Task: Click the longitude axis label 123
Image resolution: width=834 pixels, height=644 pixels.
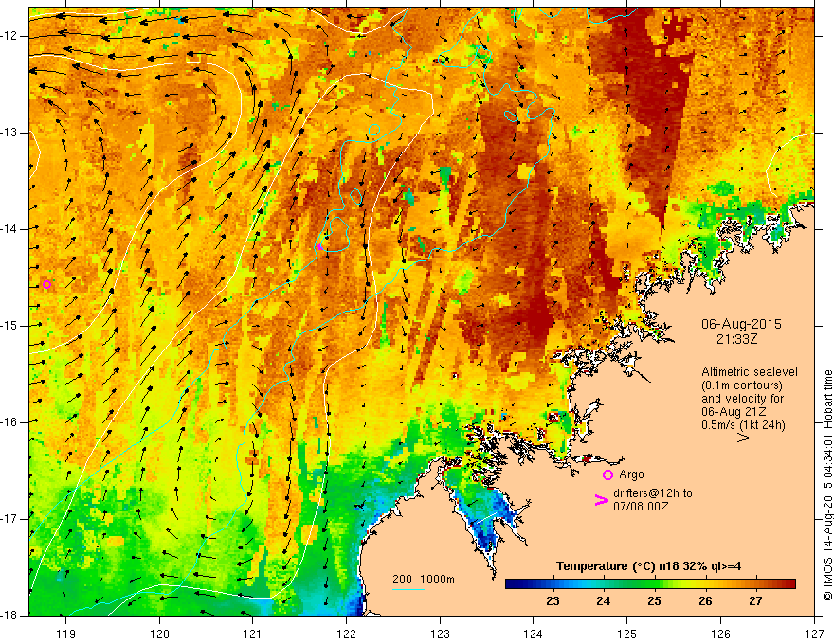Action: 440,634
